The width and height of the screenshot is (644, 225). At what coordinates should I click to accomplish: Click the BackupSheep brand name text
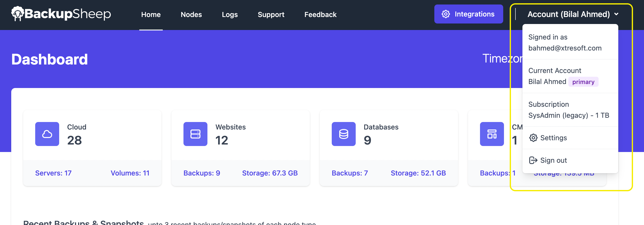point(68,14)
